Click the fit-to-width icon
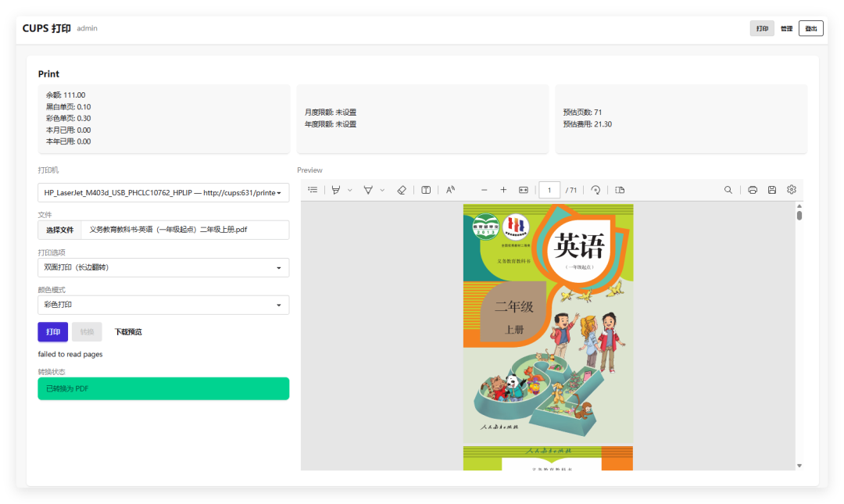This screenshot has height=504, width=844. click(x=523, y=190)
